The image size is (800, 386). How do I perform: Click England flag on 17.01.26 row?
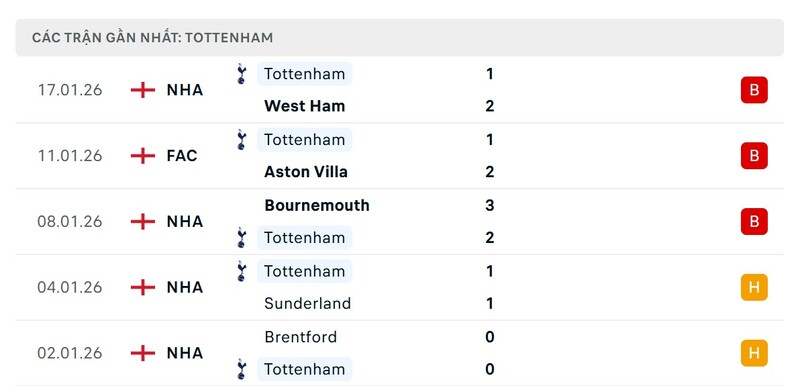(x=143, y=90)
